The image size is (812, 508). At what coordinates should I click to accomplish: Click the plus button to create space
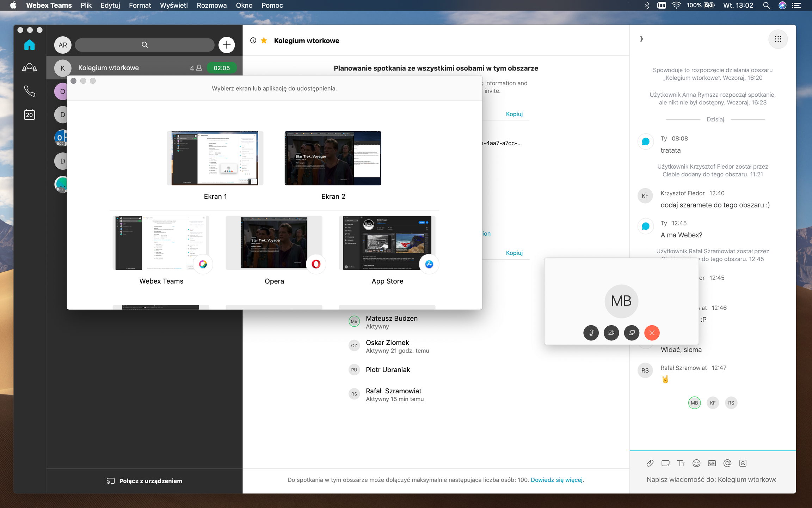[226, 45]
